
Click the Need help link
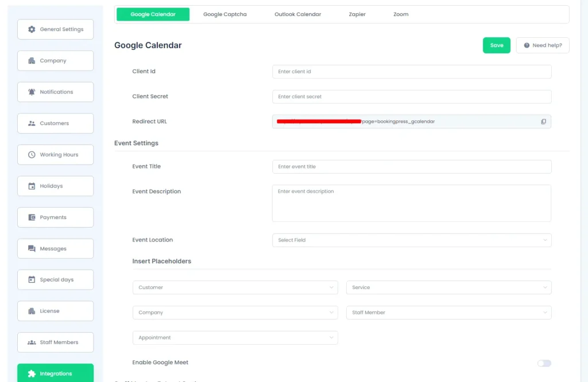(542, 45)
